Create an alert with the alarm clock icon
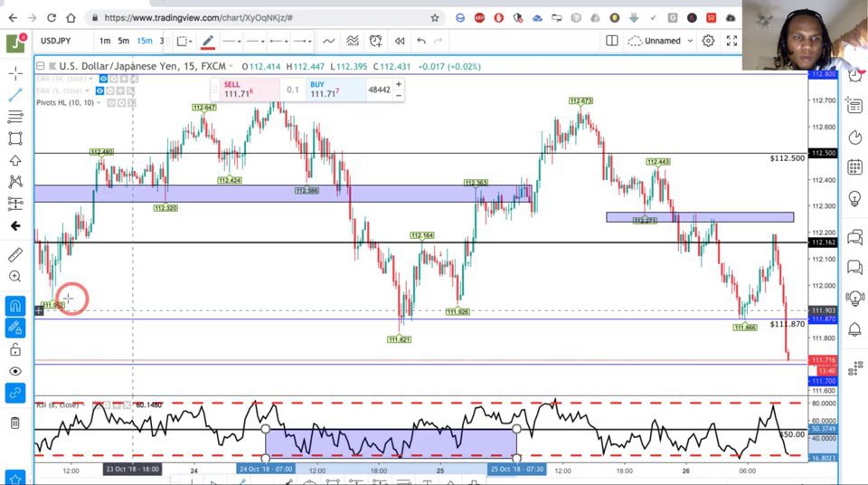Image resolution: width=868 pixels, height=485 pixels. [376, 41]
